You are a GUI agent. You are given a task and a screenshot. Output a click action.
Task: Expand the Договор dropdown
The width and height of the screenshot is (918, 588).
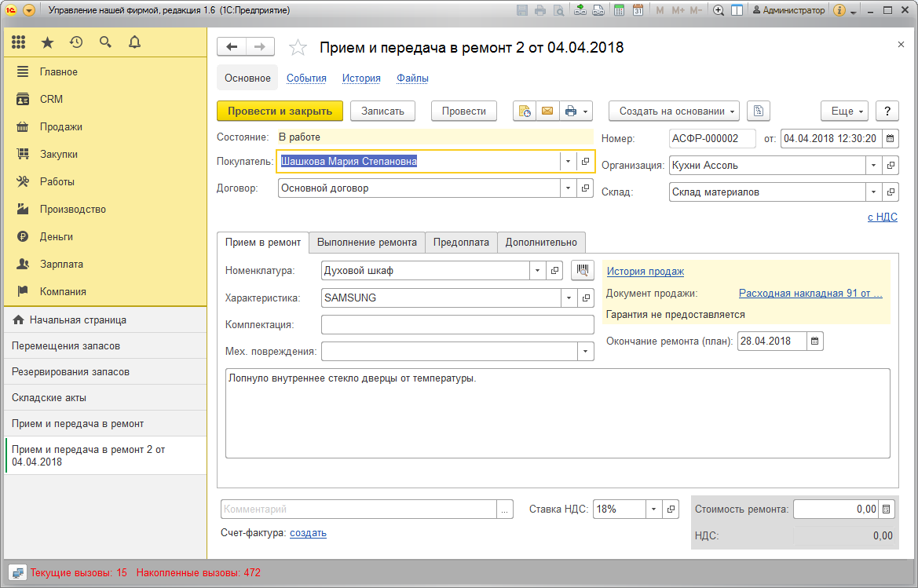[567, 188]
